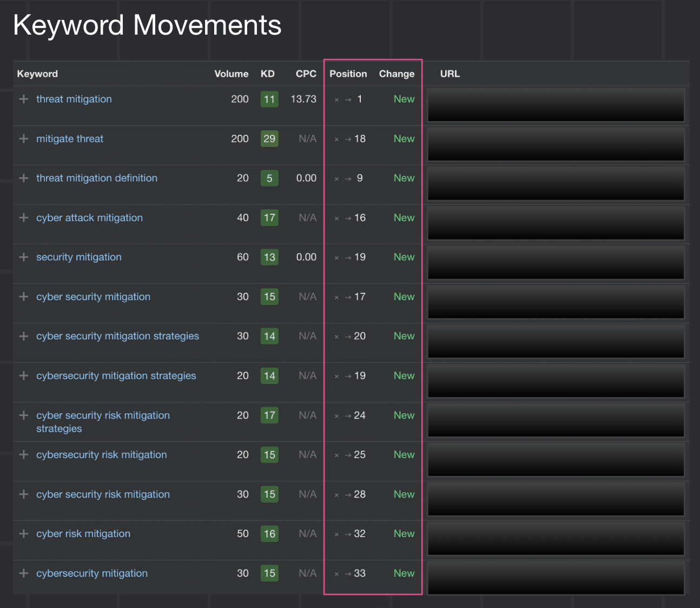Image resolution: width=700 pixels, height=608 pixels.
Task: Sort by the KD column header
Action: point(267,74)
